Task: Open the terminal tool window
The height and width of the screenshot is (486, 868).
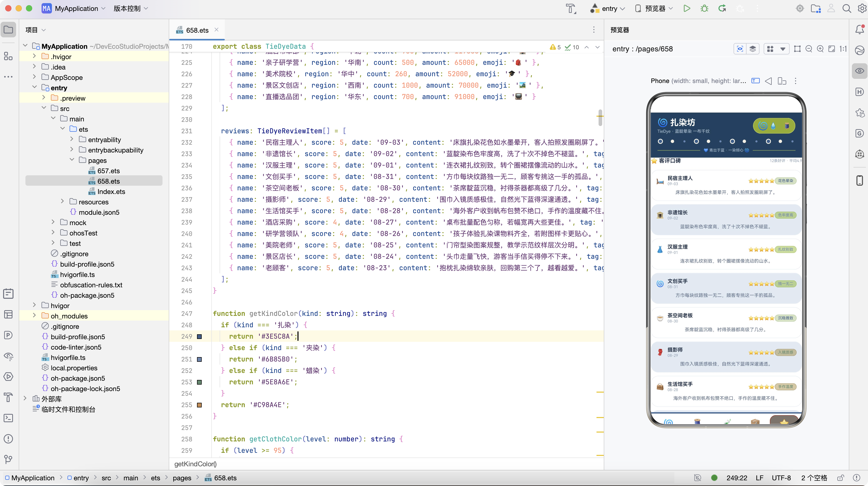Action: (8, 418)
